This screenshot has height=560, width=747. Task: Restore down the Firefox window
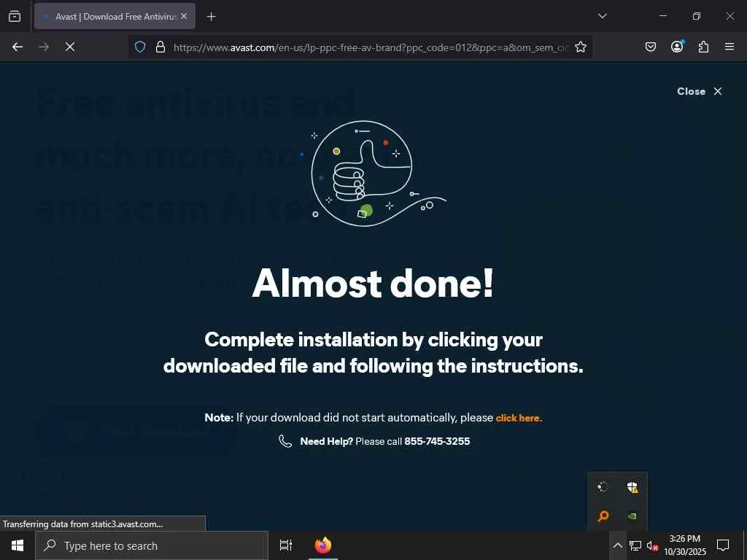[x=697, y=16]
